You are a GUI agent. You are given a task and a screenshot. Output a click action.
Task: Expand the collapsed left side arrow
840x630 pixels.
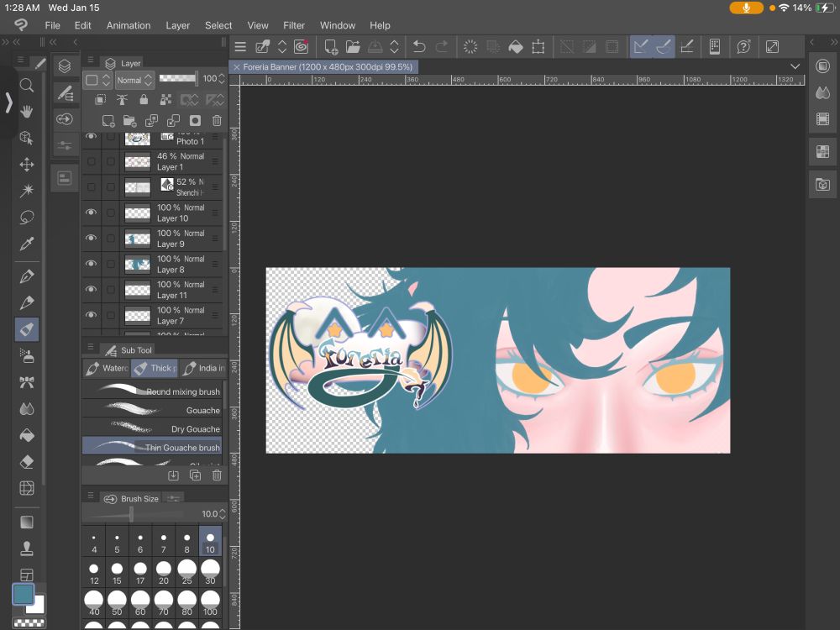click(x=8, y=102)
